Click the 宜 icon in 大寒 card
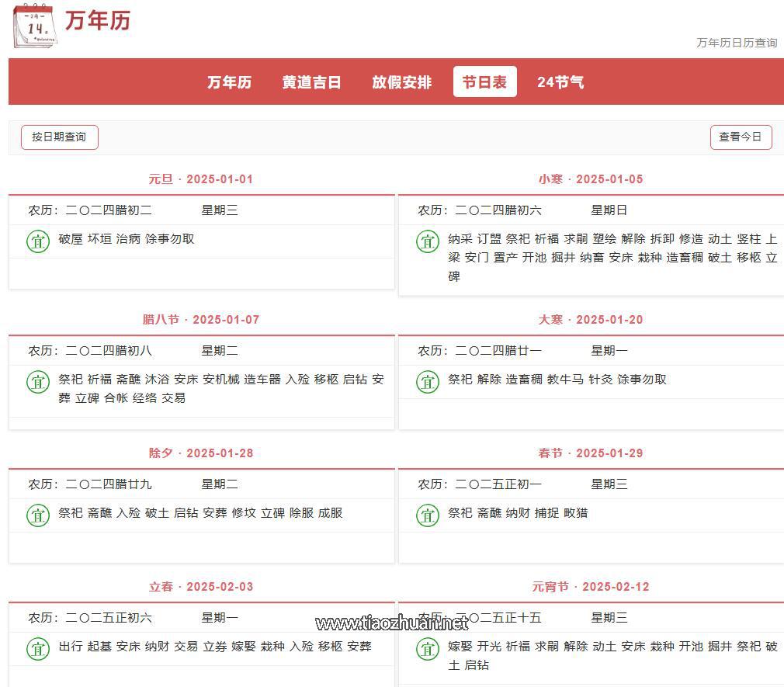The width and height of the screenshot is (784, 687). [428, 382]
